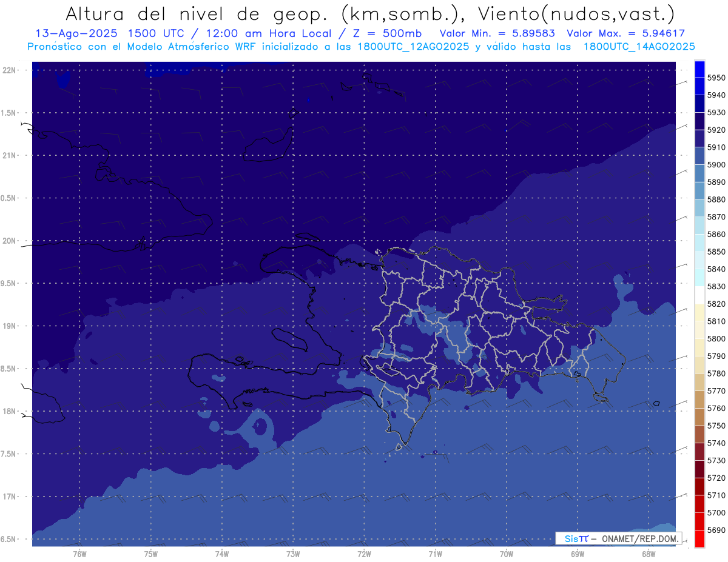Click the 5690 color bar value
The height and width of the screenshot is (562, 728).
(716, 530)
